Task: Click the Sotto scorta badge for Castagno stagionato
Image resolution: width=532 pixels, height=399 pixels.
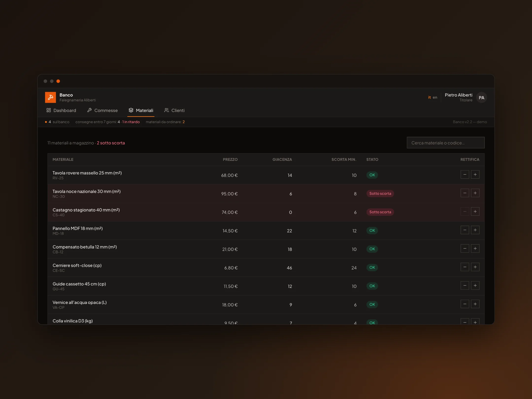Action: (380, 212)
